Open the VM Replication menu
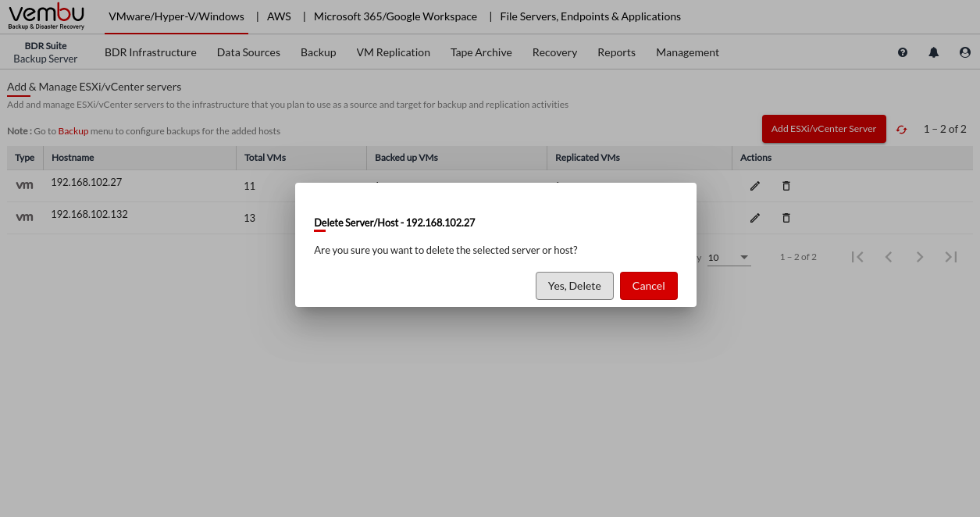Image resolution: width=980 pixels, height=517 pixels. (393, 52)
